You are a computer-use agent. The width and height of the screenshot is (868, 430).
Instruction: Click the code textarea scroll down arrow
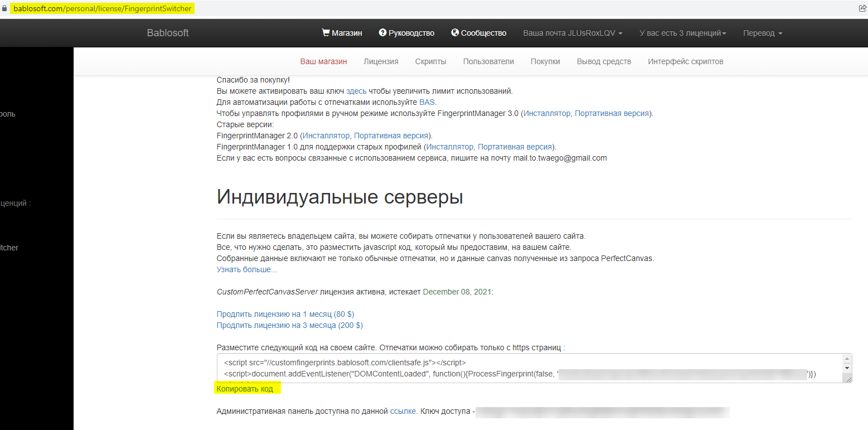(x=847, y=368)
